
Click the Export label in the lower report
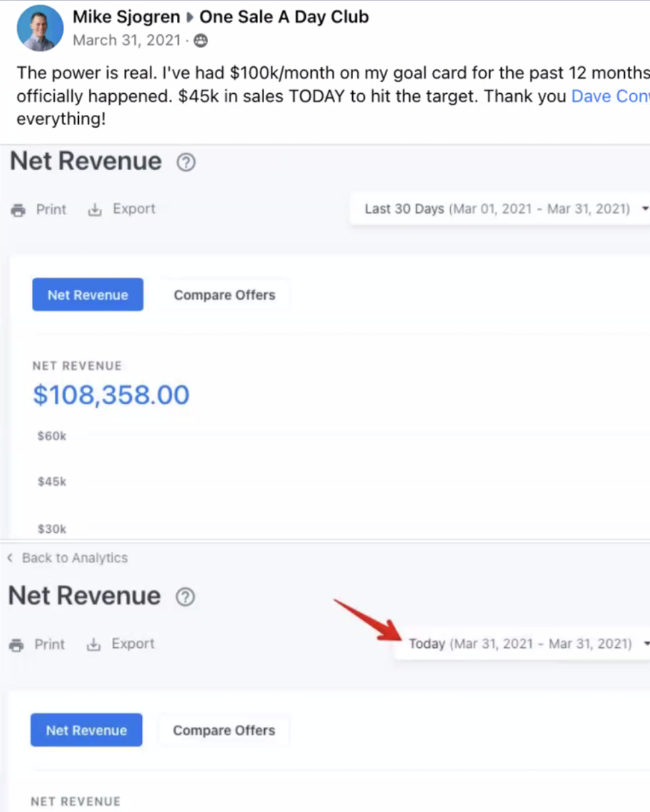133,644
